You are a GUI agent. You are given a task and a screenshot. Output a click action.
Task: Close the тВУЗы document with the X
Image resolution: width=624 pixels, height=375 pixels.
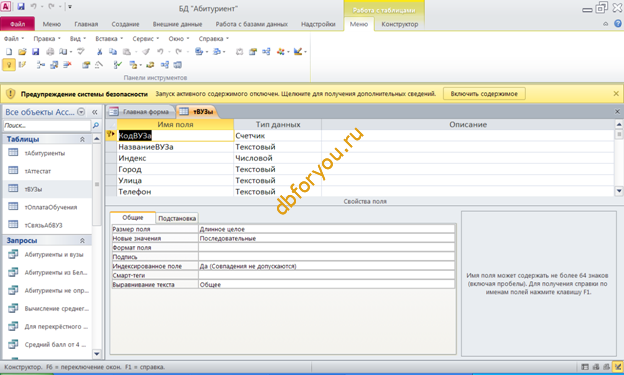pos(617,112)
